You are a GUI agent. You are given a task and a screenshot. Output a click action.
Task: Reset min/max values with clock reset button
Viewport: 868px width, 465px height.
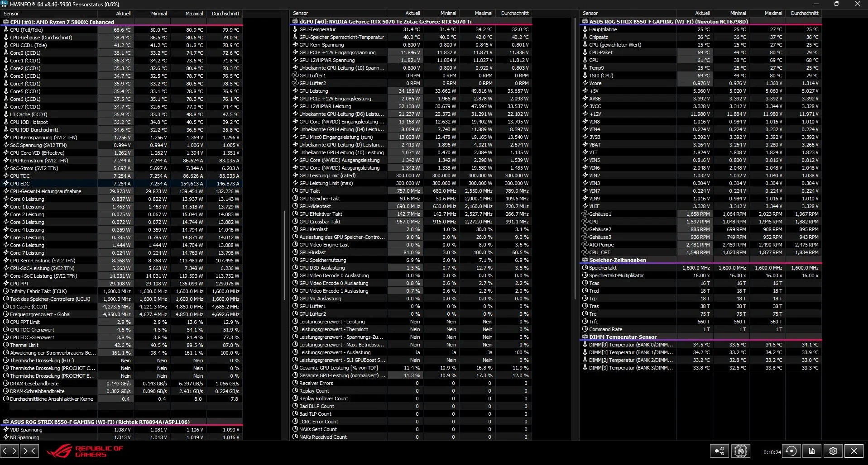(791, 451)
